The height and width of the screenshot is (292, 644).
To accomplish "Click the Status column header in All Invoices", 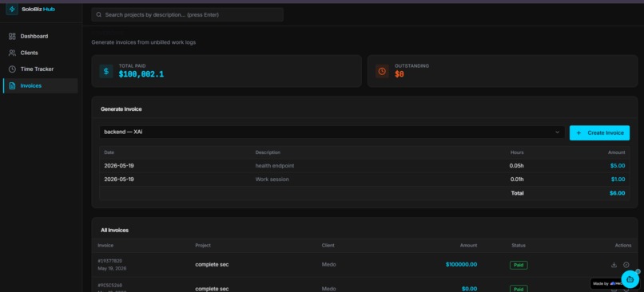I will (x=519, y=245).
